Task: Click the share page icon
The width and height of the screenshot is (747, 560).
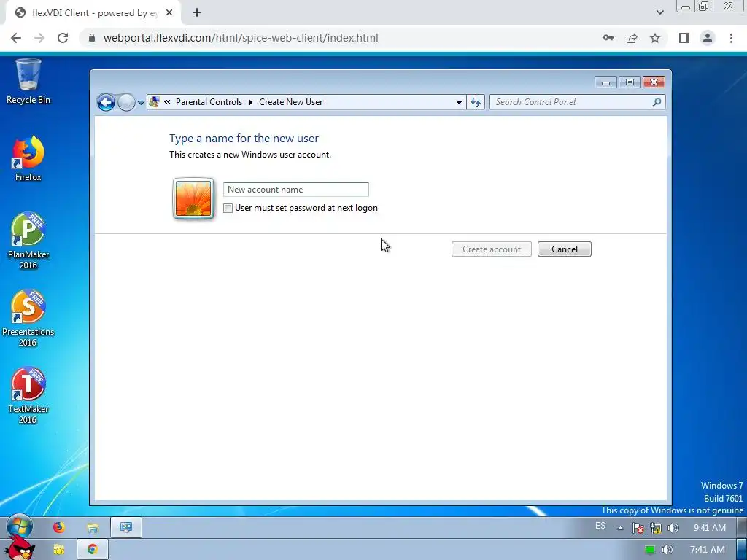Action: [x=632, y=38]
